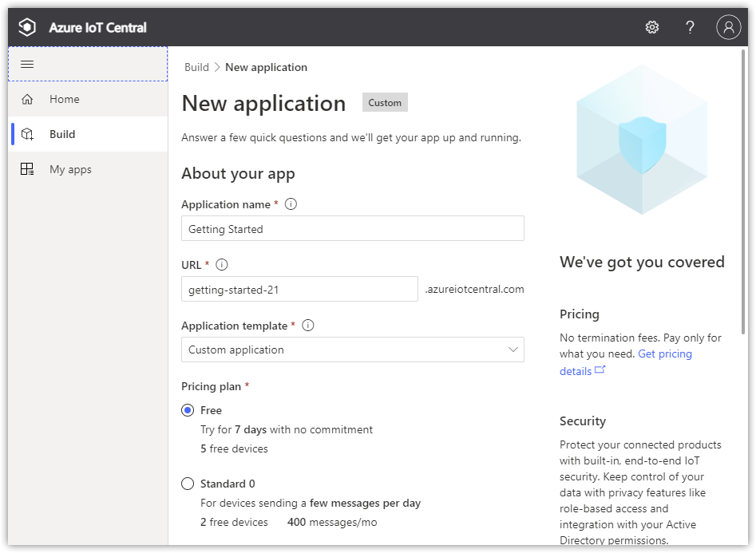
Task: Select the Free pricing plan
Action: 188,410
